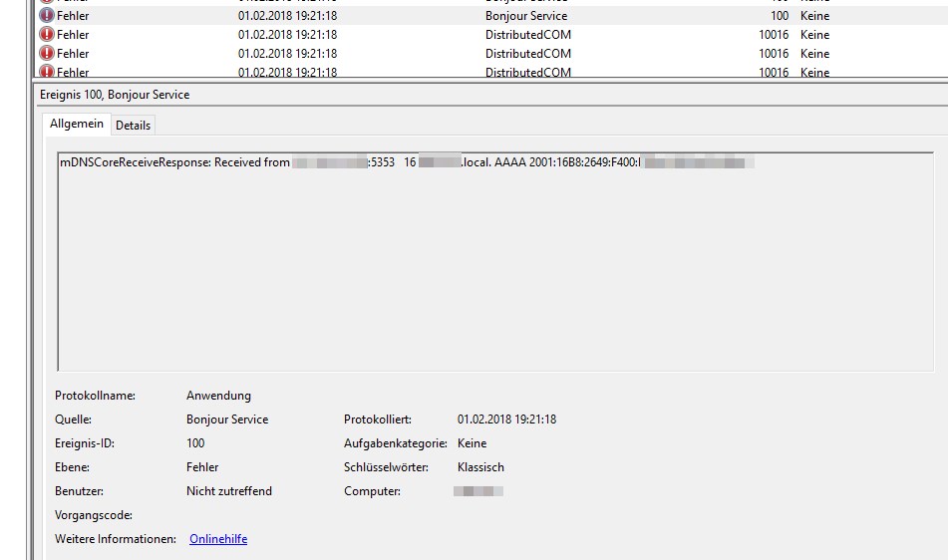Click the Ereignis-ID value 100 in details

(195, 443)
